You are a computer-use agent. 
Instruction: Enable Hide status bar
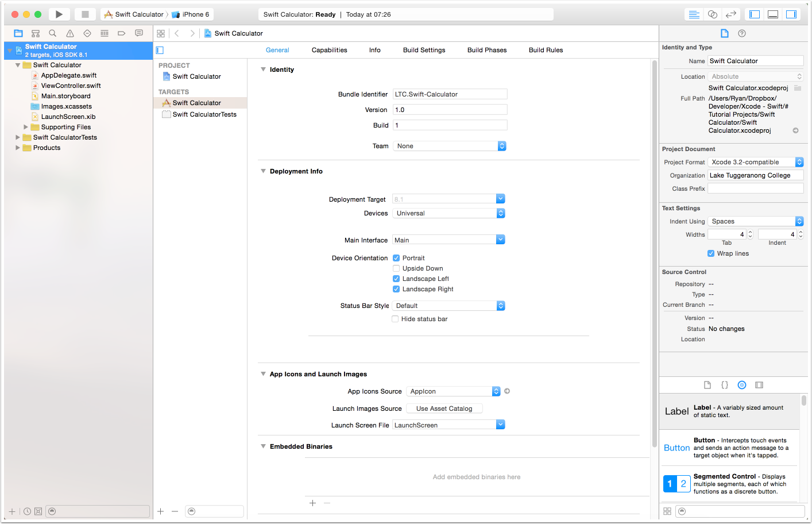pos(395,319)
